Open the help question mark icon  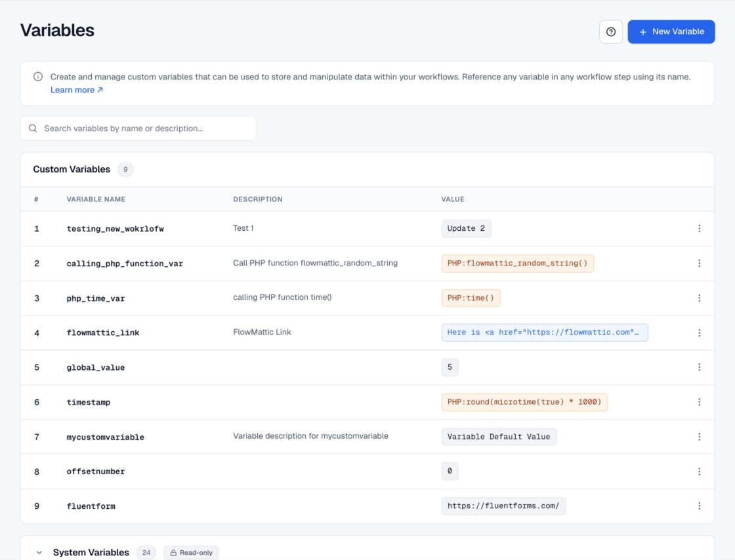[x=611, y=32]
